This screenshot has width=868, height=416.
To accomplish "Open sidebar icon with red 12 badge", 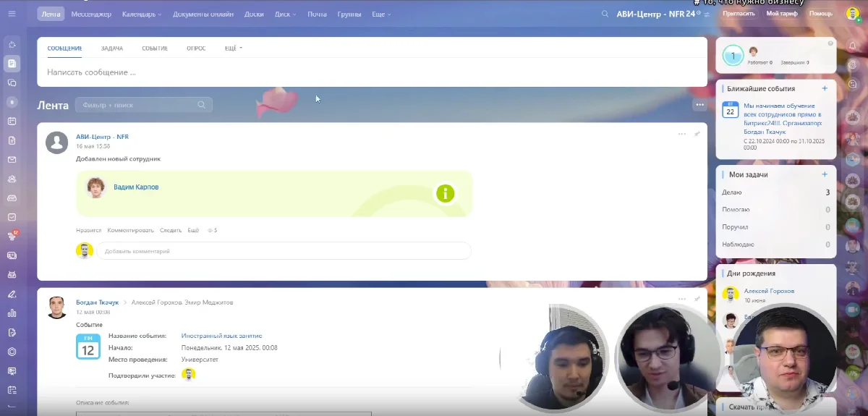I will [x=12, y=236].
